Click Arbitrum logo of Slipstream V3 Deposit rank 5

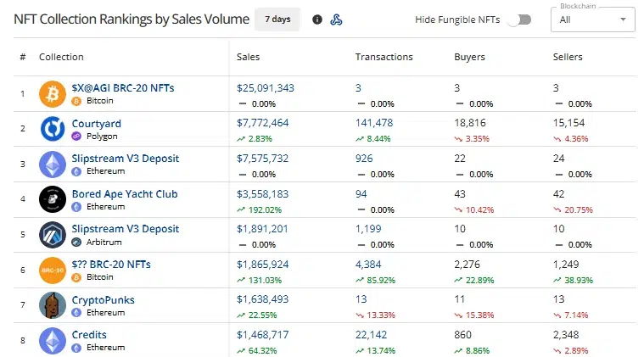tap(53, 235)
